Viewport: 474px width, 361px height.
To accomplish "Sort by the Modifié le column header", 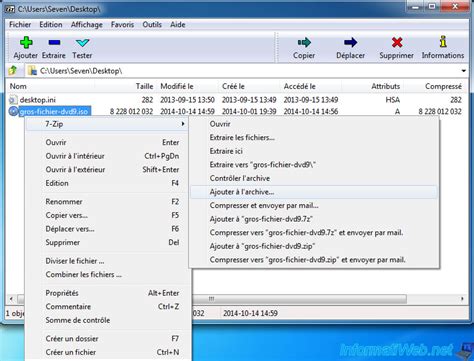I will tap(187, 86).
